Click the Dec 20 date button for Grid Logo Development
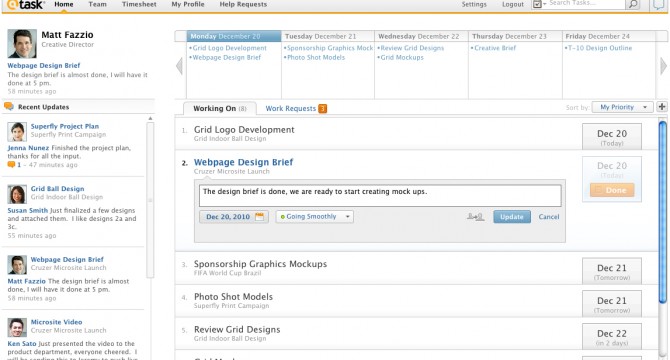The width and height of the screenshot is (670, 360). 611,137
